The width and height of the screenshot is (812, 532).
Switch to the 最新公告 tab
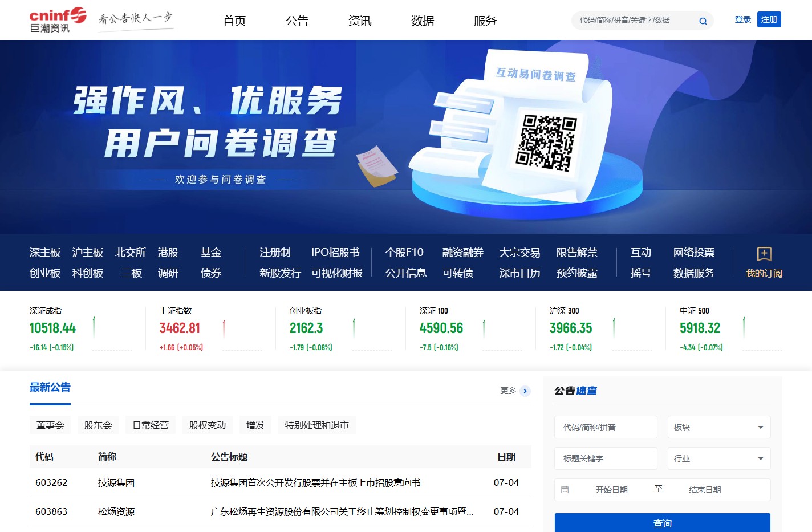[x=50, y=388]
